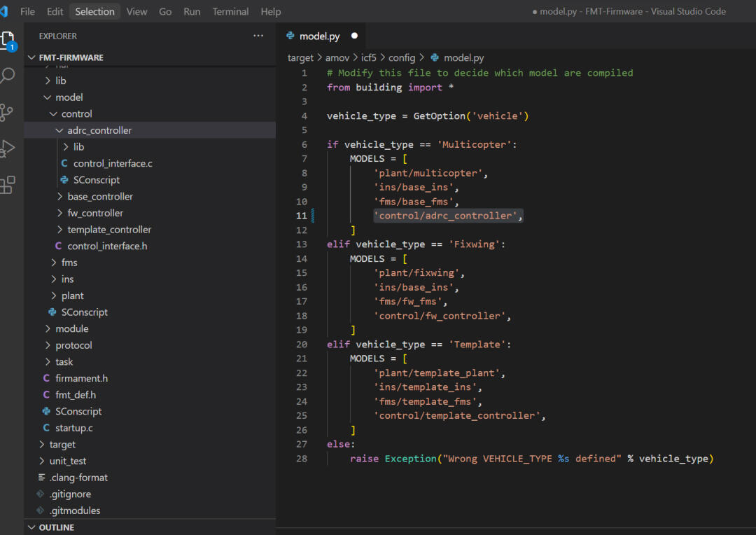Collapse the FMT-FIRMWARE root section
756x535 pixels.
[x=71, y=57]
